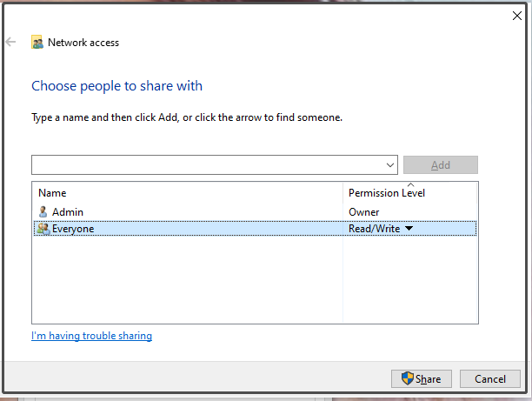
Task: Select the Admin row name
Action: coord(68,212)
